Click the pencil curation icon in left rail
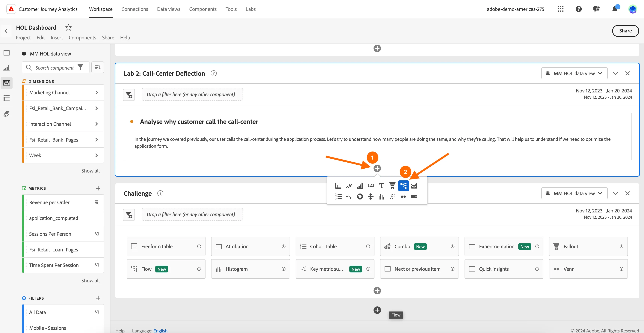The width and height of the screenshot is (644, 333). [7, 114]
